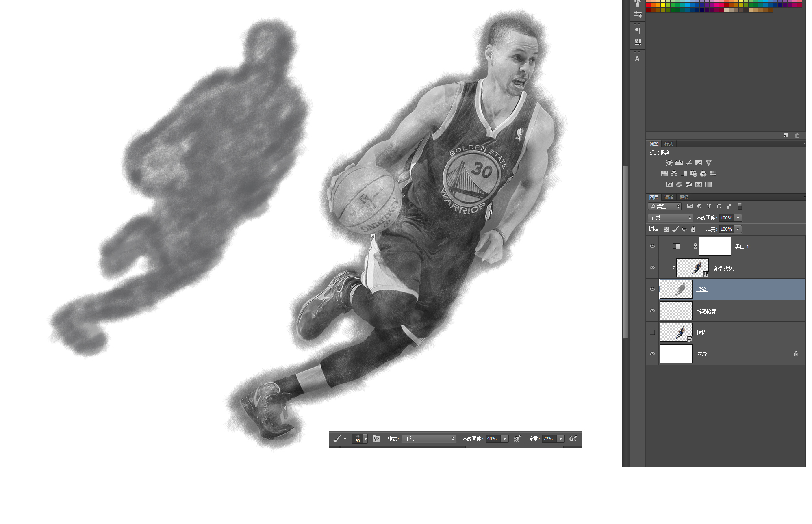
Task: Select the 铅笔轮廓 layer row
Action: pos(726,311)
